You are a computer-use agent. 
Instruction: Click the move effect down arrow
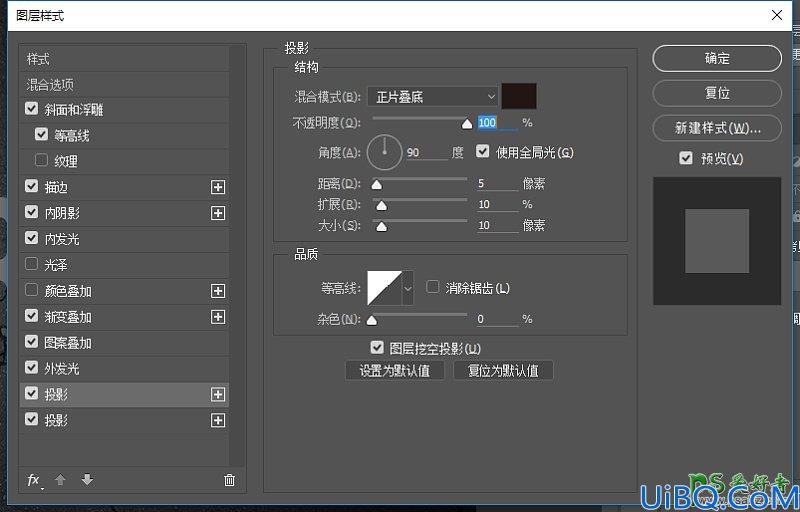coord(87,479)
